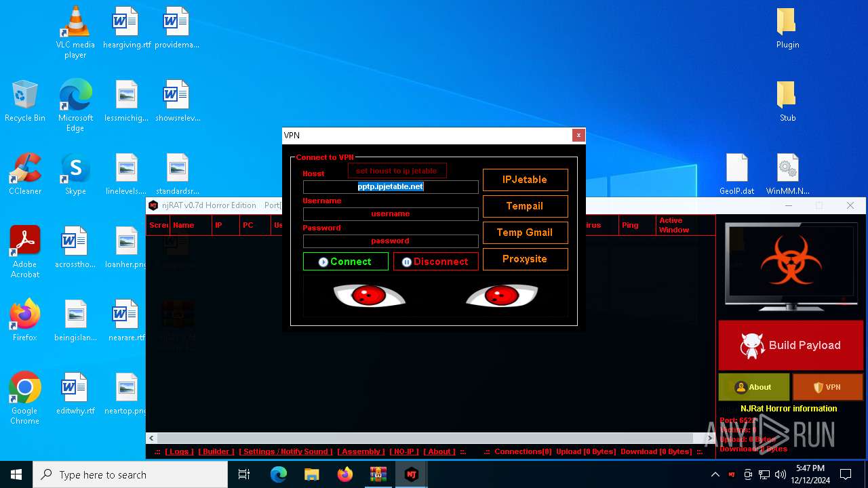Open the [ Logs ] menu in njRAT

pos(179,451)
